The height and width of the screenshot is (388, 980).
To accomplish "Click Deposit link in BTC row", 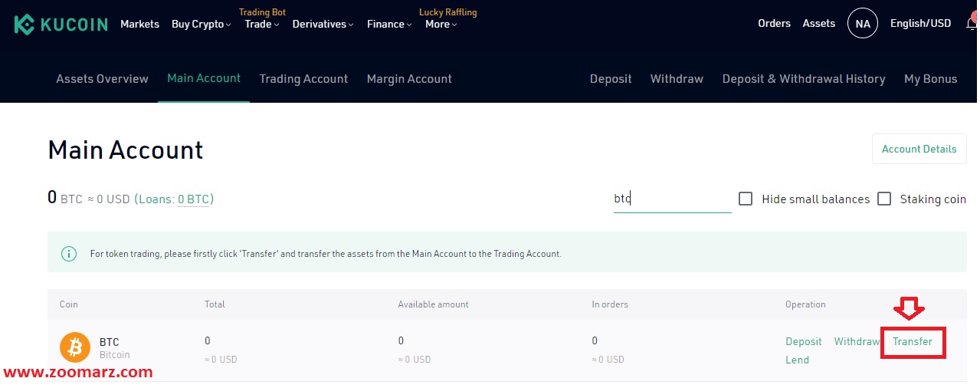I will [804, 341].
